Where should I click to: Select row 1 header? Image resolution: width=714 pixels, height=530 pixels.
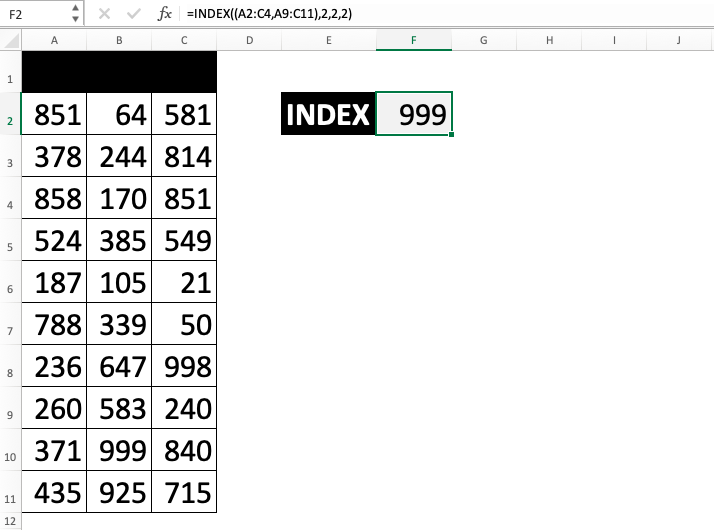click(x=10, y=71)
